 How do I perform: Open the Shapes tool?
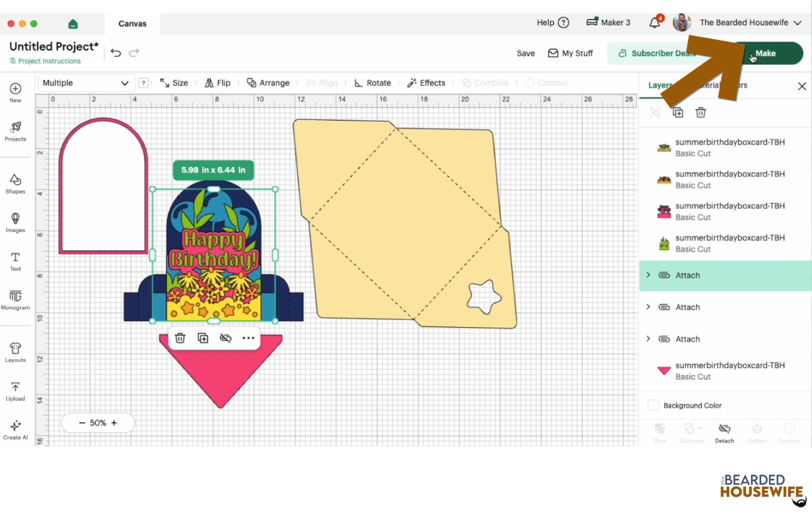pos(15,184)
